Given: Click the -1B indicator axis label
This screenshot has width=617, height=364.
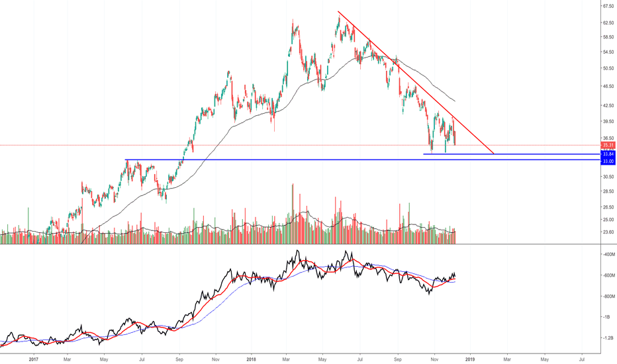Looking at the screenshot, I should pos(607,317).
